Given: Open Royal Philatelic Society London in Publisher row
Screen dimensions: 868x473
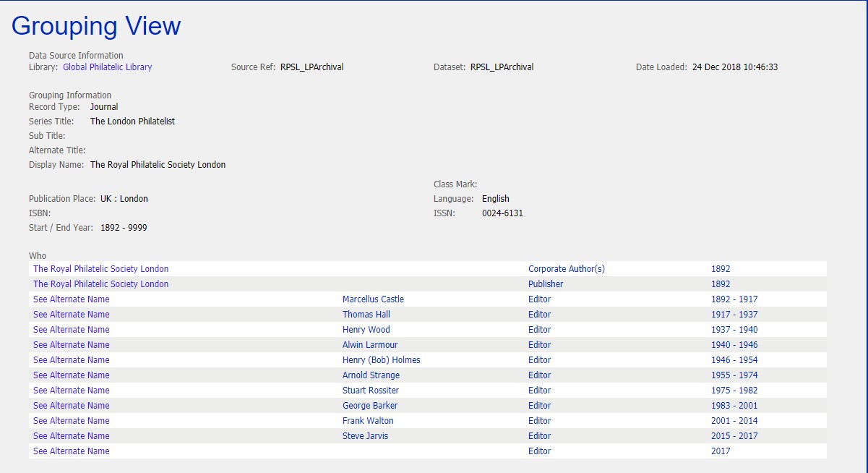Looking at the screenshot, I should tap(101, 284).
